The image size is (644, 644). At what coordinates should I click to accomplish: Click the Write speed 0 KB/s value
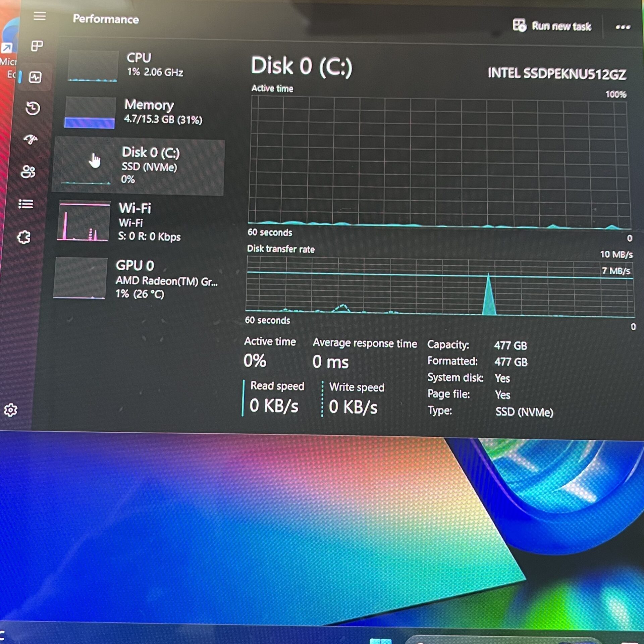[353, 407]
